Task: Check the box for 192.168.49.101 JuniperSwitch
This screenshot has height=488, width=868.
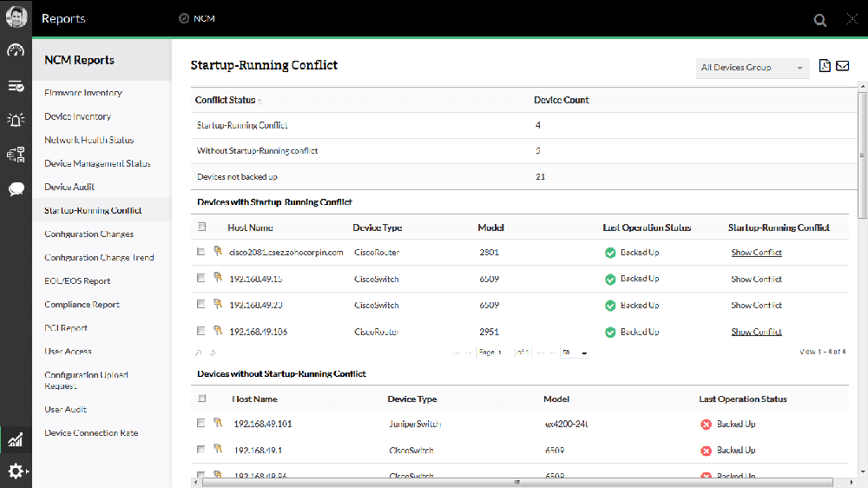Action: point(201,423)
